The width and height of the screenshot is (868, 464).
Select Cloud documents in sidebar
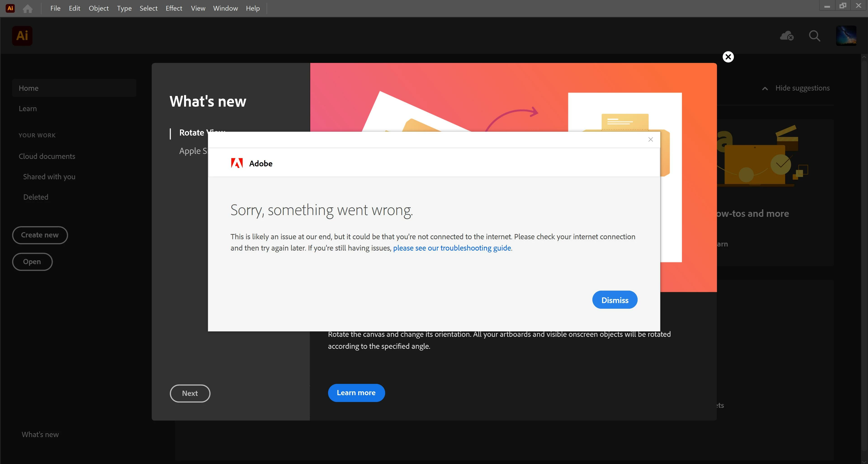47,156
